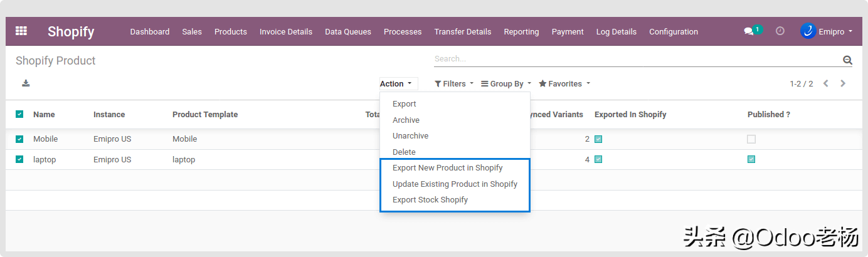Sort by the Name column header

coord(44,115)
